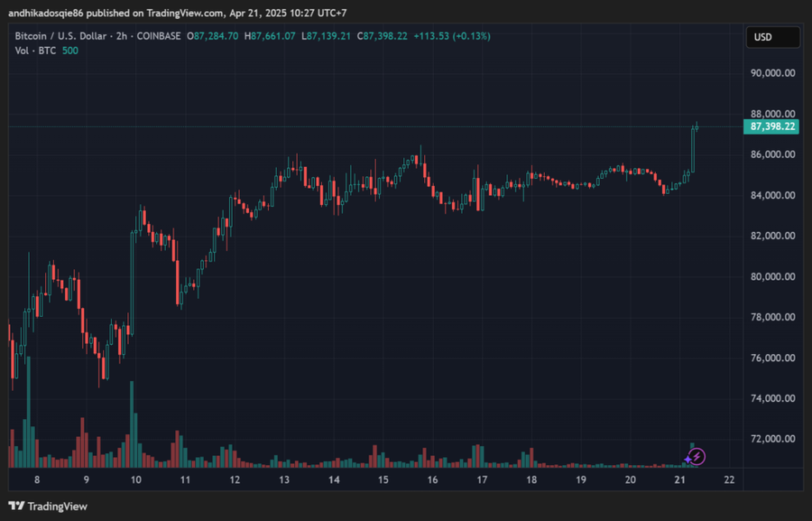
Task: Click the purple lightning bolt icon
Action: click(697, 457)
